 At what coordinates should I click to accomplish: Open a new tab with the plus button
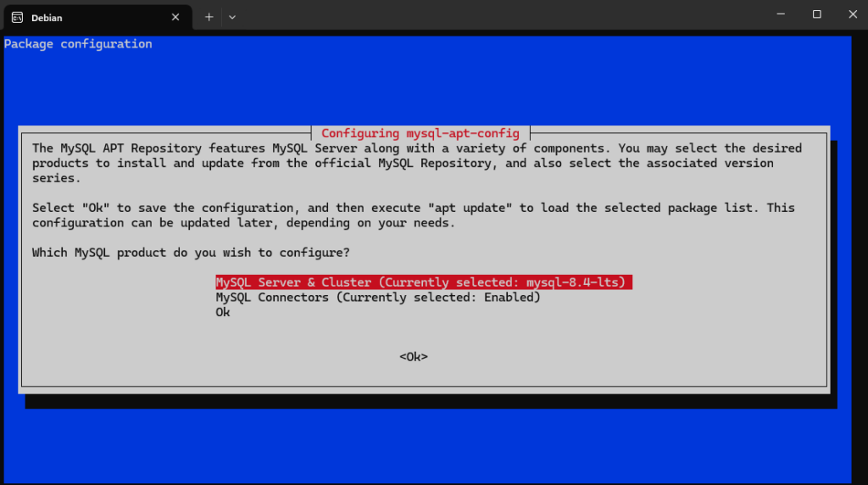point(209,16)
